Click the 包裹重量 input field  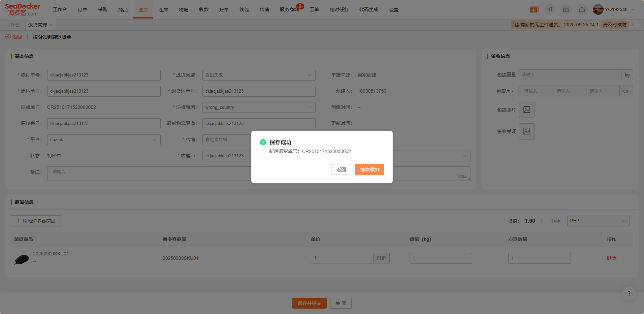point(570,75)
